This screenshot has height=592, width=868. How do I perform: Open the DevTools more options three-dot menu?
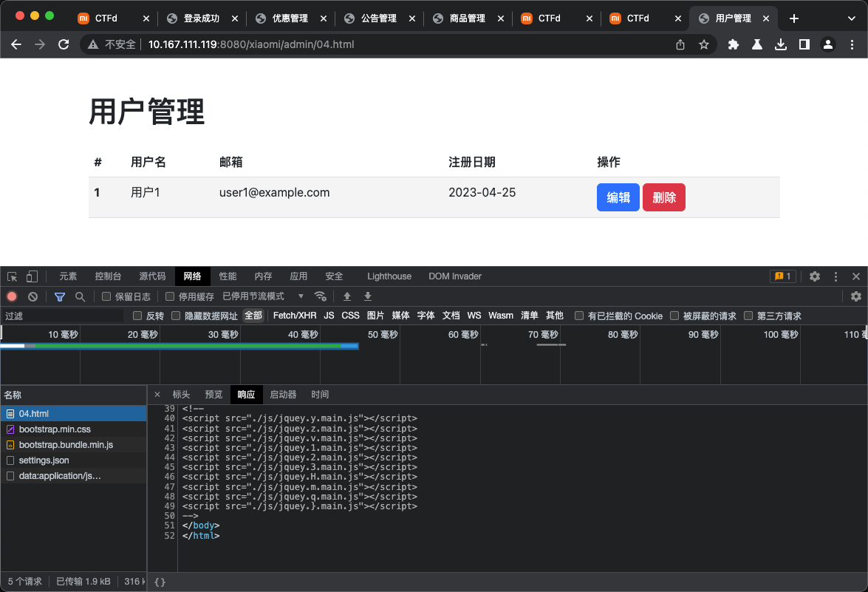click(835, 276)
